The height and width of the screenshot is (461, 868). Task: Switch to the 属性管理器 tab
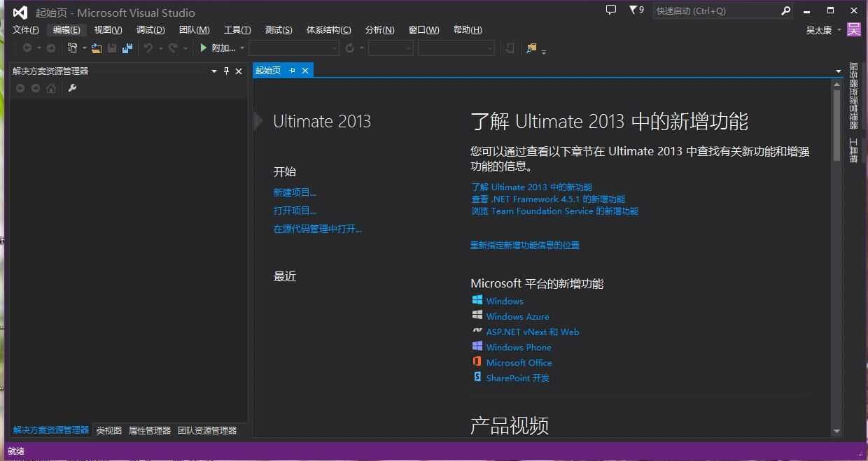(150, 430)
